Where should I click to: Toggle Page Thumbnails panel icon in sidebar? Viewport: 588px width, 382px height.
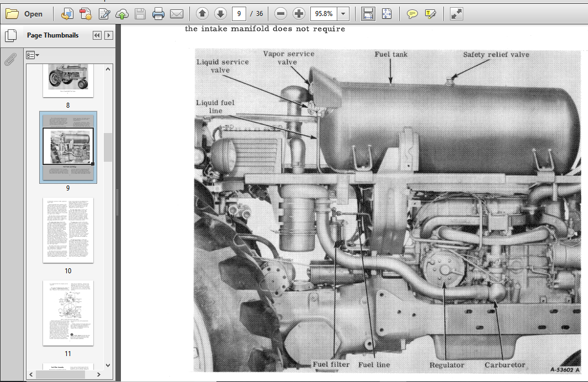click(11, 36)
